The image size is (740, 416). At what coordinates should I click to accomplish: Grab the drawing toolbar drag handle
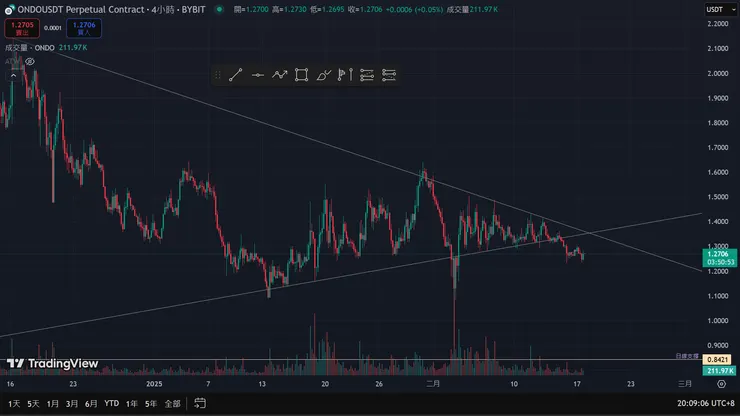(218, 75)
